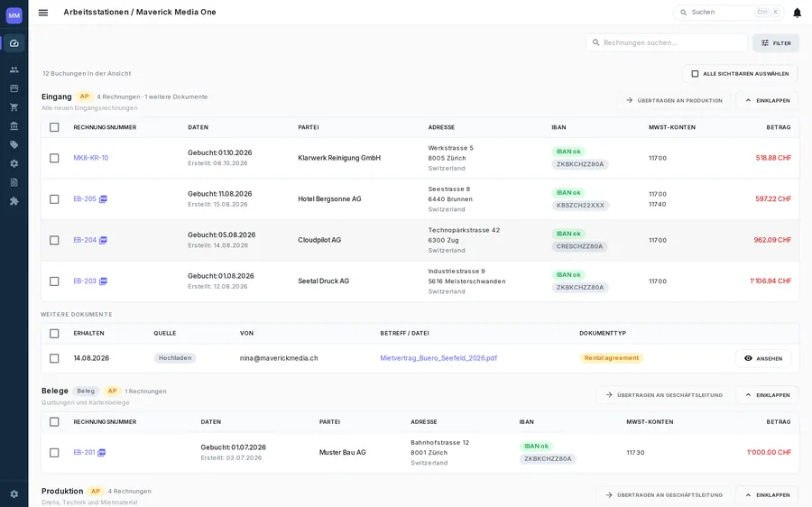Collapse the Produktion section with Einklappen
The height and width of the screenshot is (507, 812).
pyautogui.click(x=767, y=495)
